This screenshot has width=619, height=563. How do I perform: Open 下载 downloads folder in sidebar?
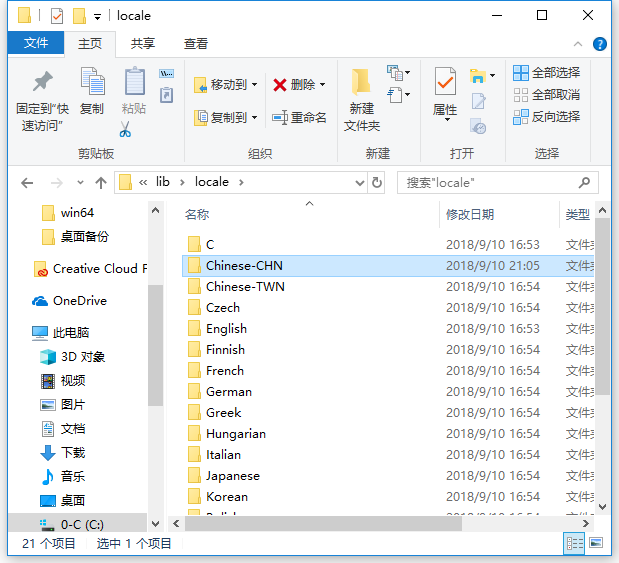point(63,452)
